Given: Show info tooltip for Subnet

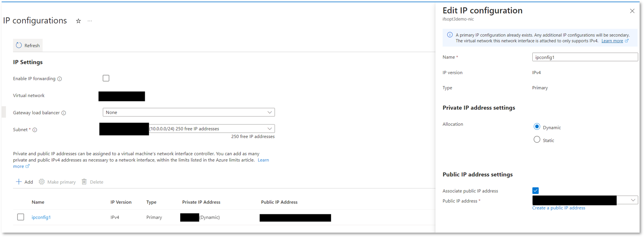Looking at the screenshot, I should pyautogui.click(x=35, y=130).
